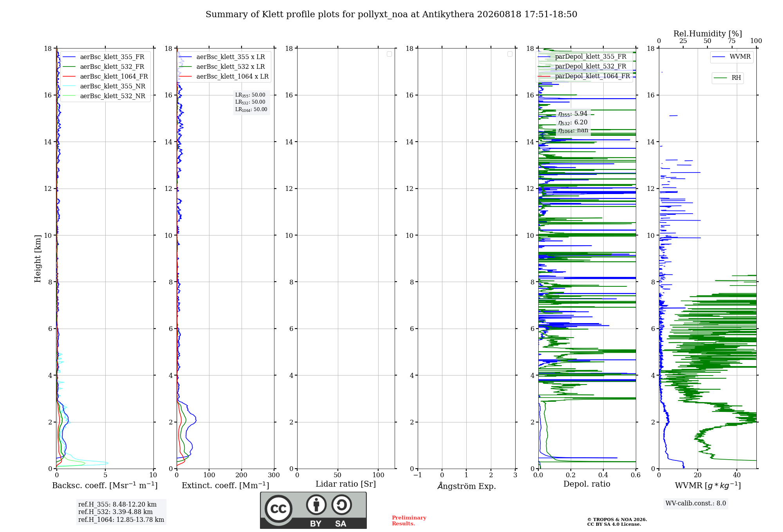This screenshot has width=783, height=532.
Task: Click the RH legend entry
Action: click(x=728, y=78)
